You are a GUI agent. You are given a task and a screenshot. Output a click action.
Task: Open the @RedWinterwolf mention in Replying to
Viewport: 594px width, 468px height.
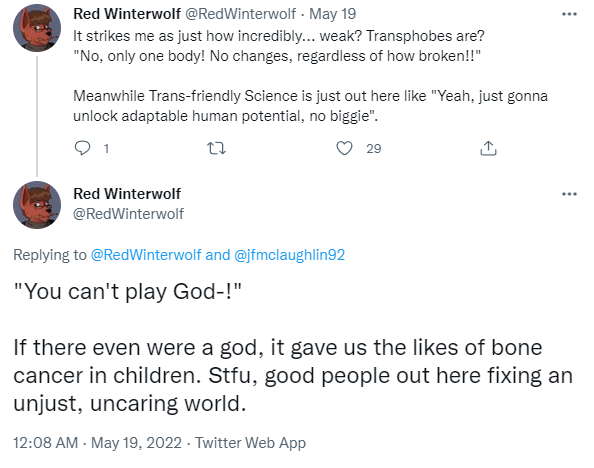[146, 255]
